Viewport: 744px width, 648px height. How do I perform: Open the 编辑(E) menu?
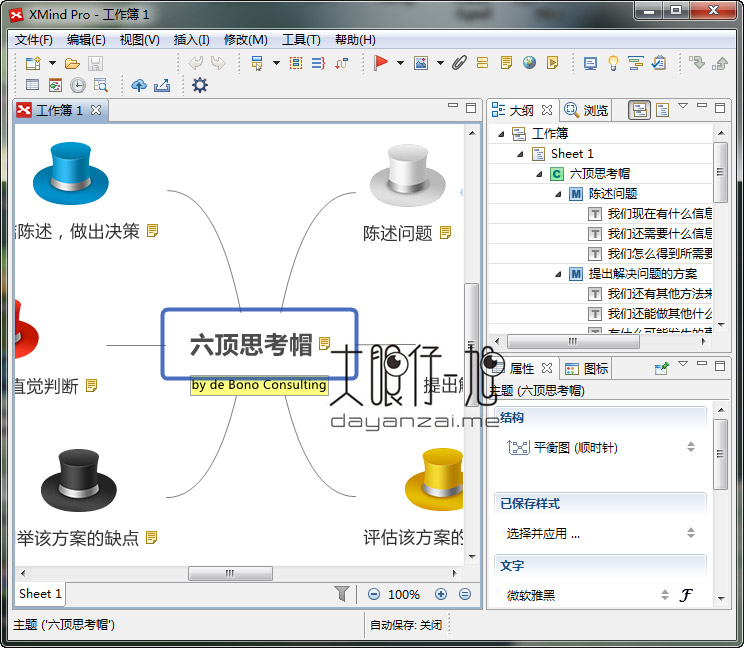[x=86, y=40]
